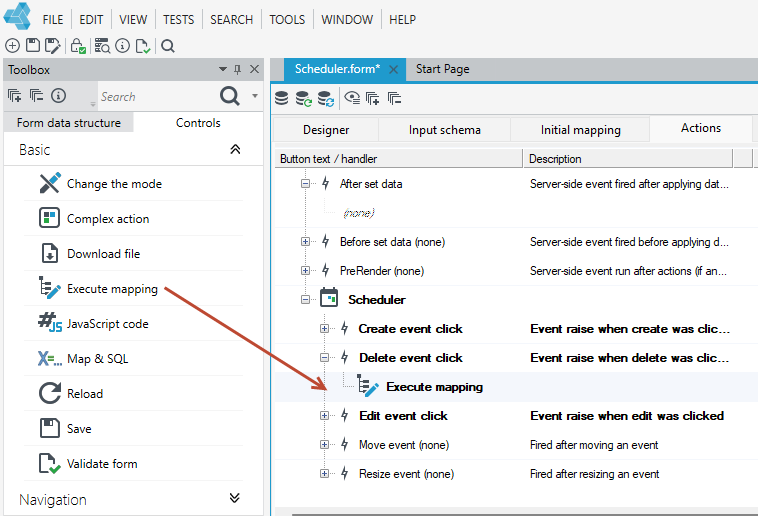The height and width of the screenshot is (516, 758).
Task: Click the database with green C icon
Action: (303, 99)
